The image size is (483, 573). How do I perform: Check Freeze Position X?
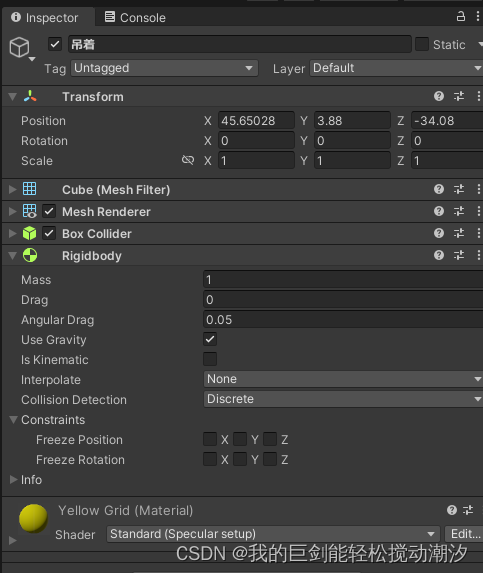(x=210, y=439)
